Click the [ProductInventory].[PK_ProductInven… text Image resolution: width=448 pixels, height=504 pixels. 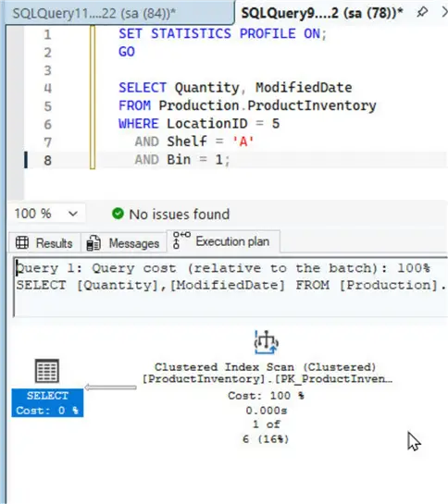pos(268,379)
